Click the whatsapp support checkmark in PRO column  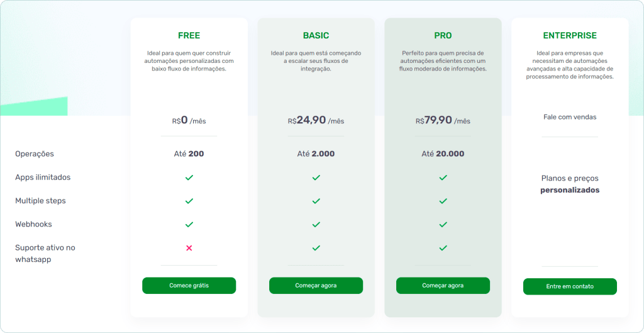click(x=443, y=248)
